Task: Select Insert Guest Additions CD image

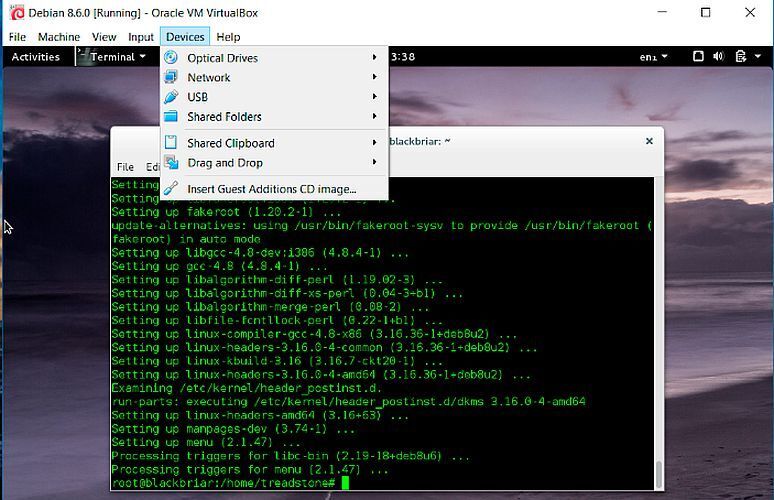Action: 271,189
